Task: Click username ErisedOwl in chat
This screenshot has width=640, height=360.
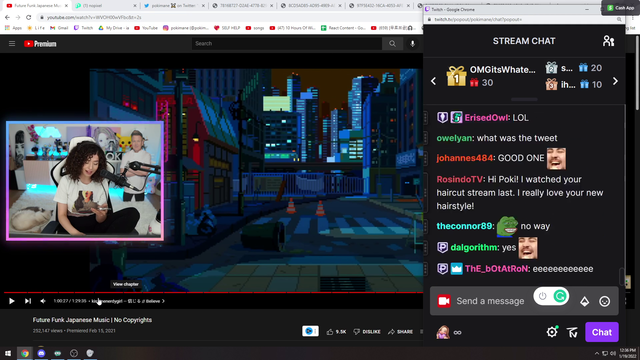Action: [487, 118]
